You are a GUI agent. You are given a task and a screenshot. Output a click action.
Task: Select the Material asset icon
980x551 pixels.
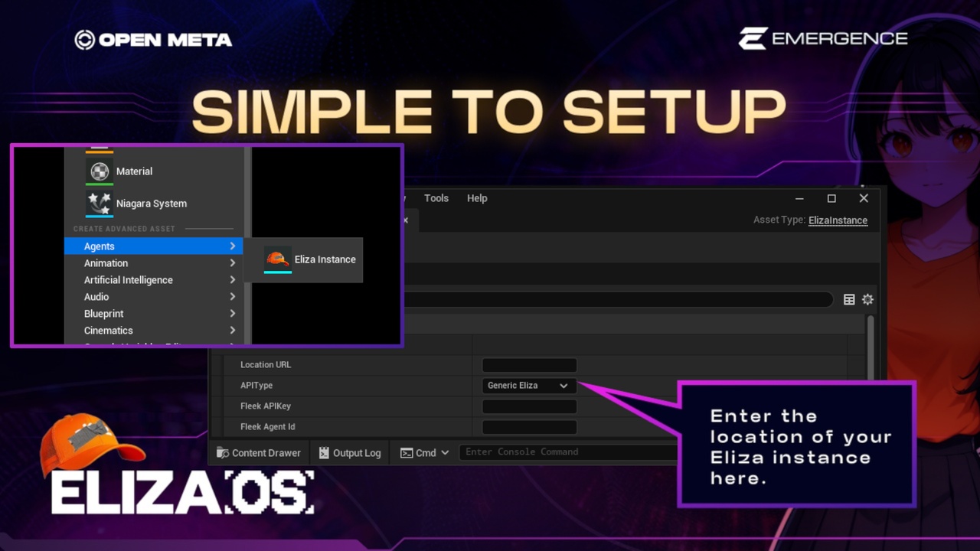pyautogui.click(x=100, y=171)
